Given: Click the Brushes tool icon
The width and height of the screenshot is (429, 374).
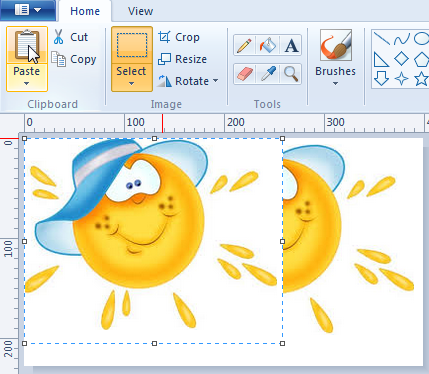Looking at the screenshot, I should [x=336, y=45].
